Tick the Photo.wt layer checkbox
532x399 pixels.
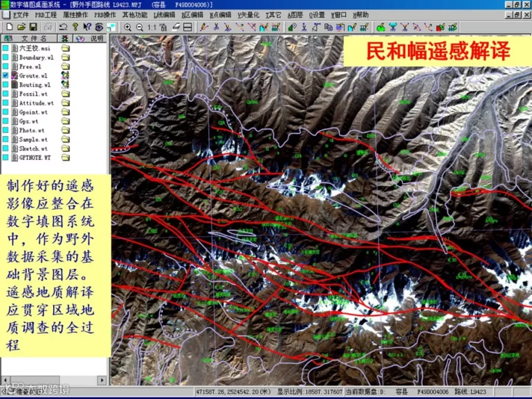(x=5, y=130)
